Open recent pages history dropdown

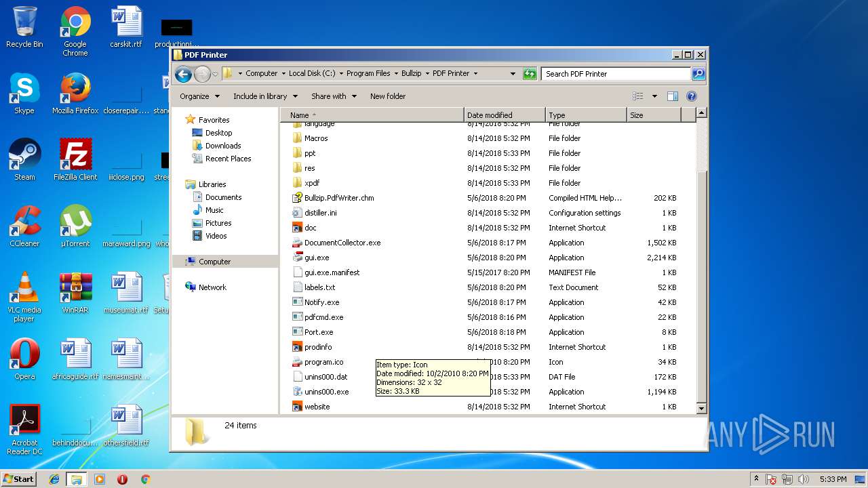[215, 74]
